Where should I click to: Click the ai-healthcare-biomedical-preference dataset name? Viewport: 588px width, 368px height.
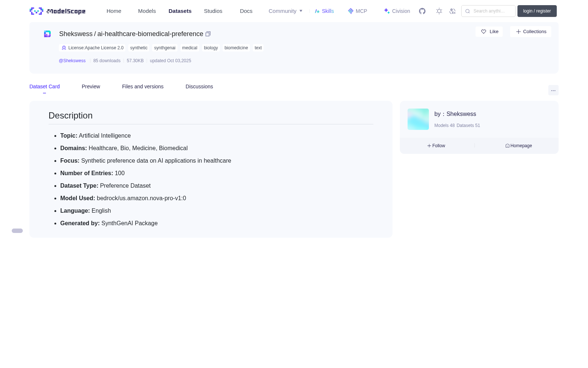[150, 34]
